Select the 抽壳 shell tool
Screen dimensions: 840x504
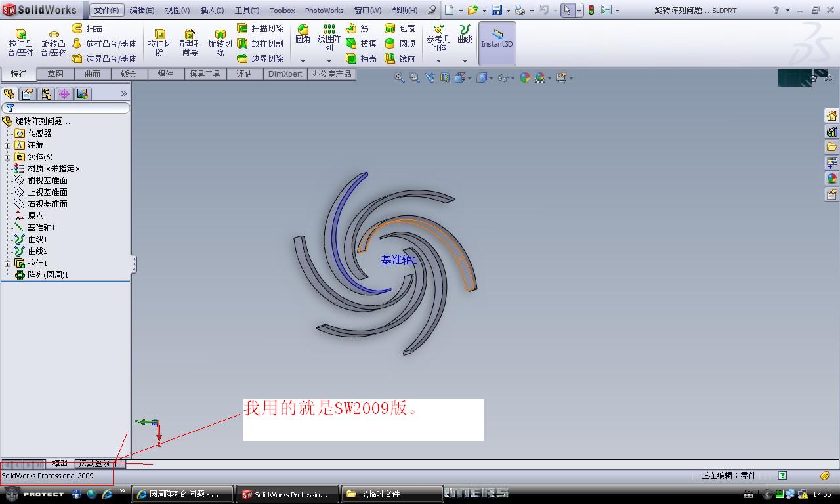point(361,58)
